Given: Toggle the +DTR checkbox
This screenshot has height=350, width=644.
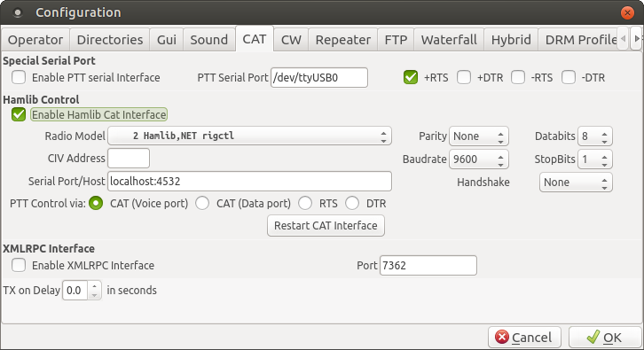Looking at the screenshot, I should 464,77.
